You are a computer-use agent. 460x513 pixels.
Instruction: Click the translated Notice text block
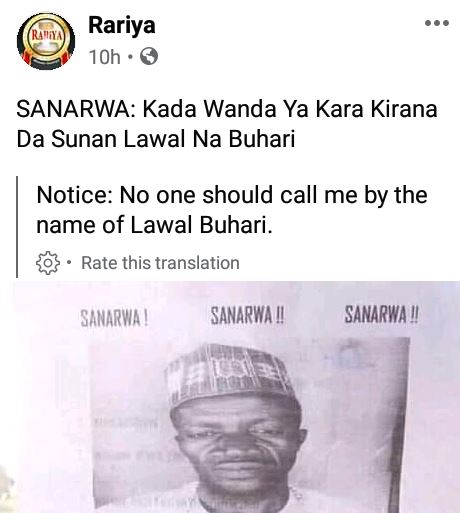232,210
